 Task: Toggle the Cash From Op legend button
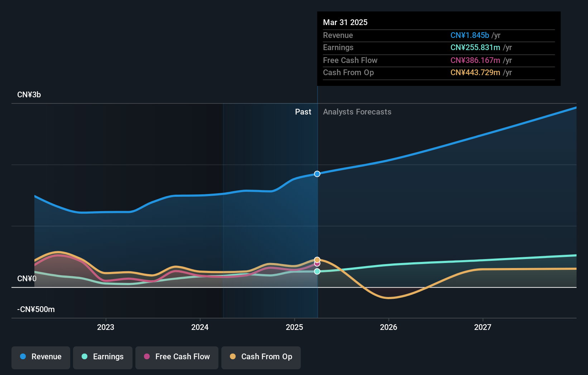point(261,357)
